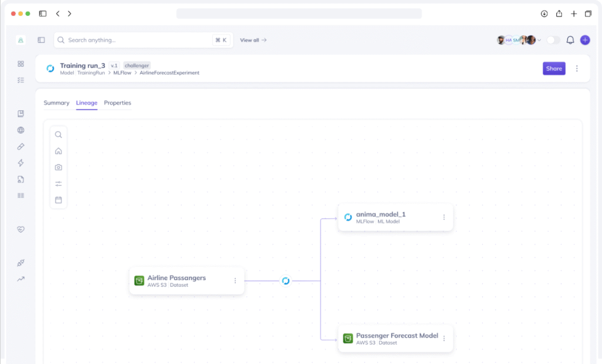Toggle the switch next to the user avatars
602x364 pixels.
point(551,40)
